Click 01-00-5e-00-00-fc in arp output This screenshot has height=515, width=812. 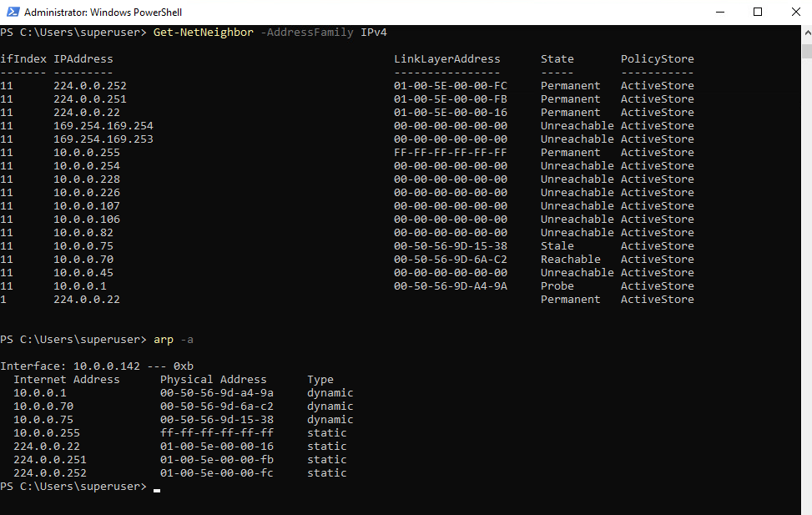tap(216, 473)
